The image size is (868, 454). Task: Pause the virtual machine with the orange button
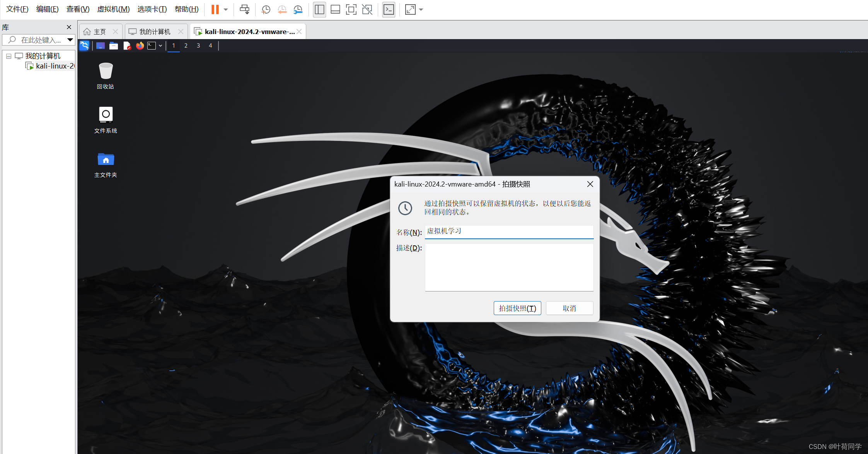[x=215, y=9]
